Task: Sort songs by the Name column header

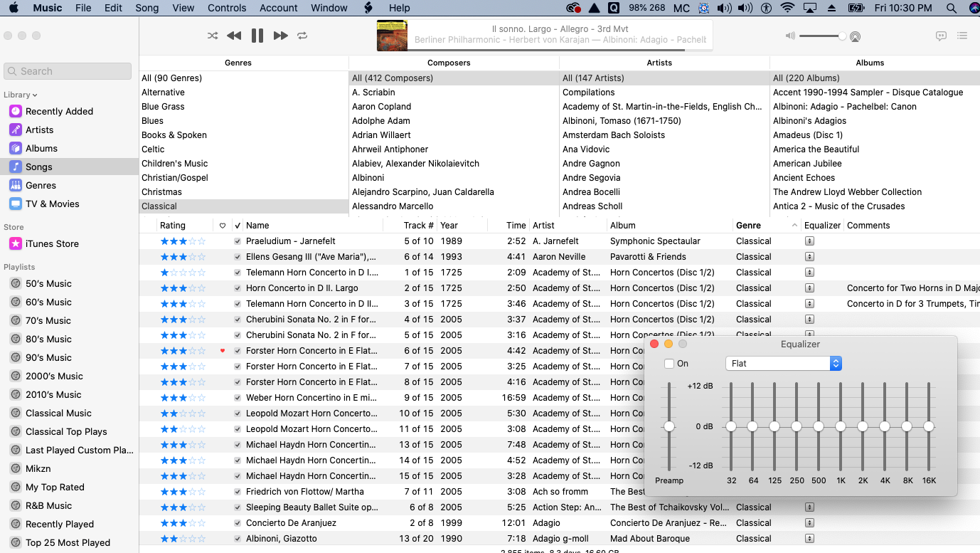Action: 313,226
